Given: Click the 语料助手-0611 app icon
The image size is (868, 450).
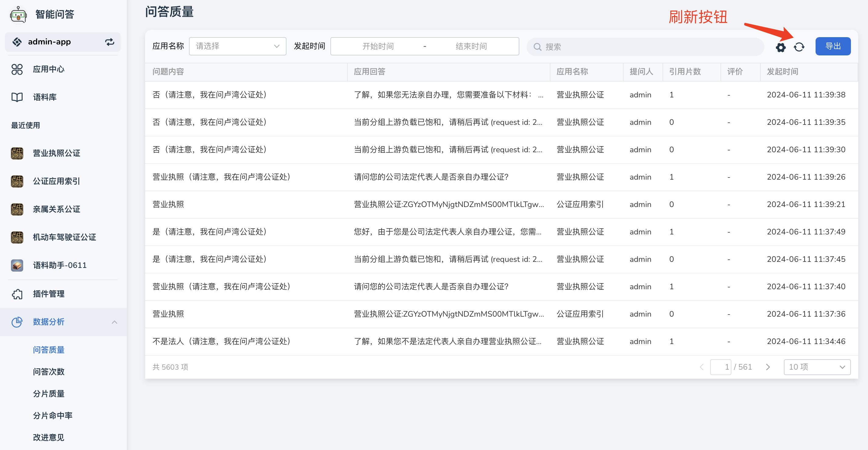Looking at the screenshot, I should (x=17, y=265).
